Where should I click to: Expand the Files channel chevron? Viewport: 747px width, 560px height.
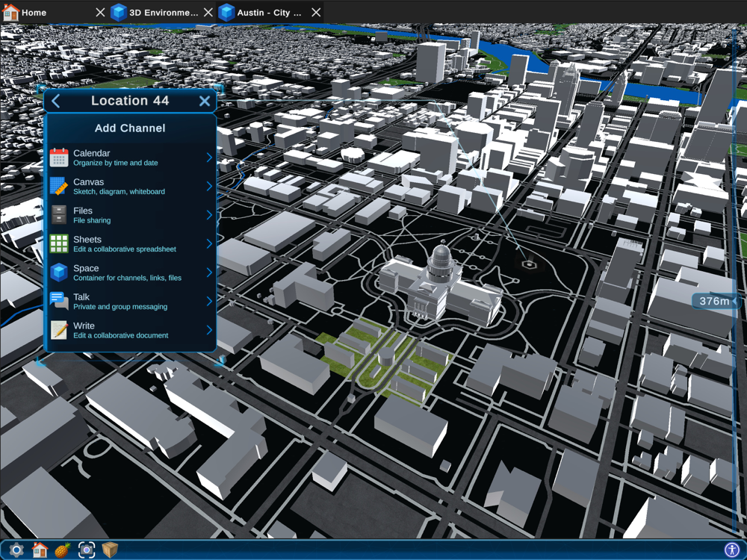point(209,215)
